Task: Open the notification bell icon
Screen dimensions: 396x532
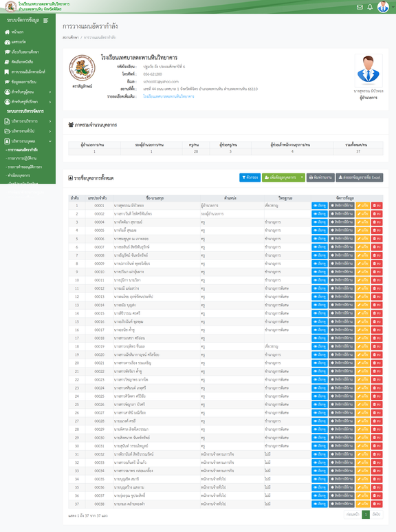Action: (x=370, y=7)
